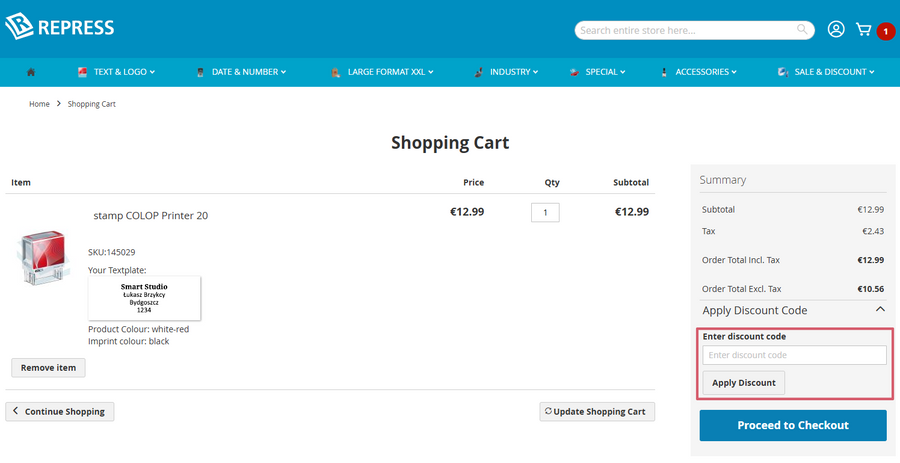Image resolution: width=900 pixels, height=463 pixels.
Task: Click the quantity field for the stamp
Action: pos(545,212)
